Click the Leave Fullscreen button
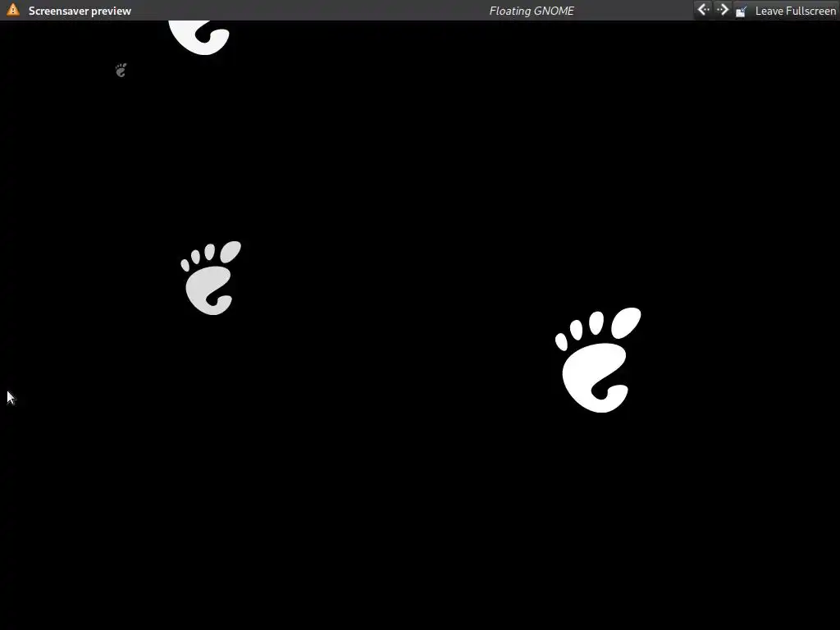The height and width of the screenshot is (630, 840). (x=785, y=11)
